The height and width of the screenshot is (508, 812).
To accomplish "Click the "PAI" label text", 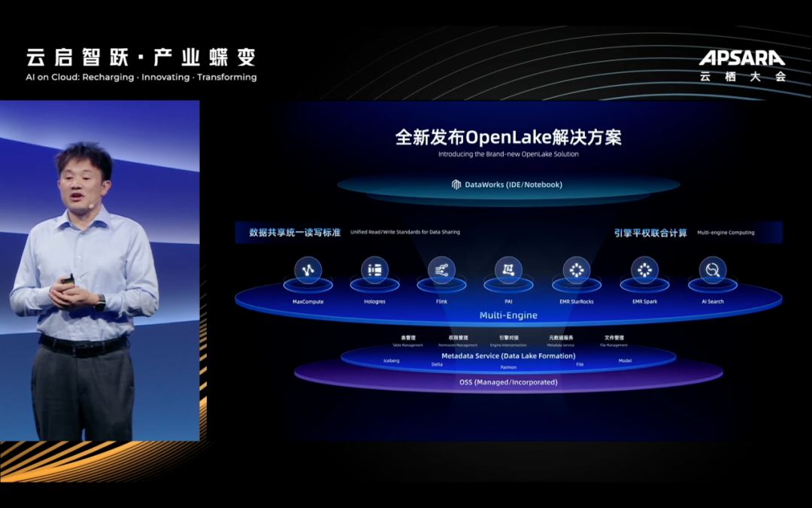I will point(508,302).
